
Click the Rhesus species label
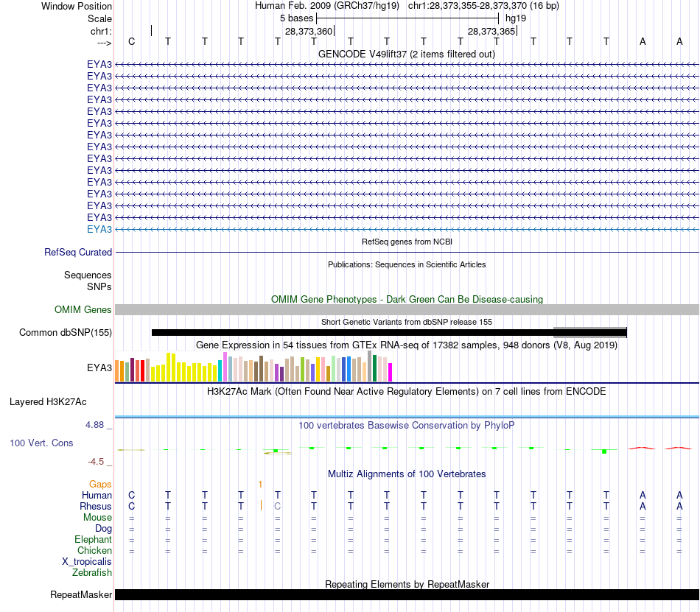(96, 506)
